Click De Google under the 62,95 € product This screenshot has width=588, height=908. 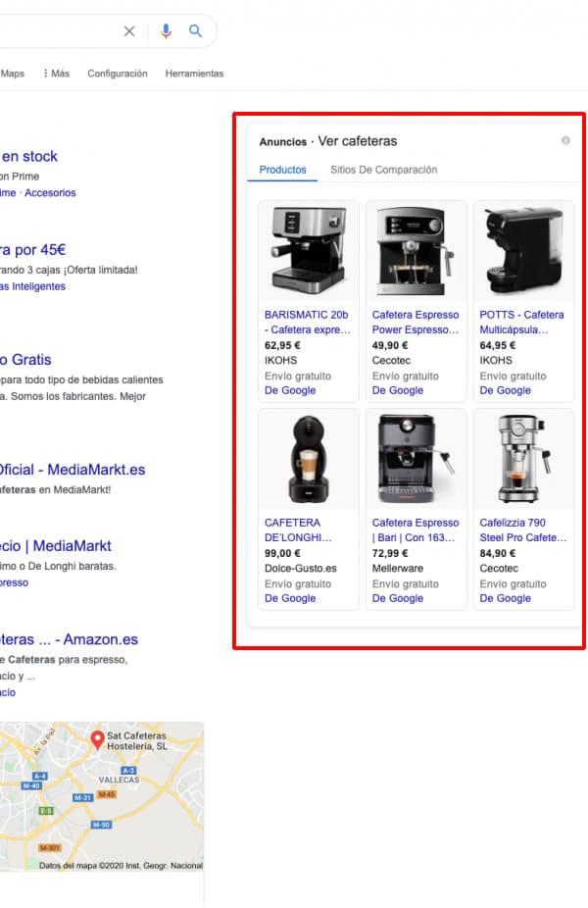click(x=290, y=390)
